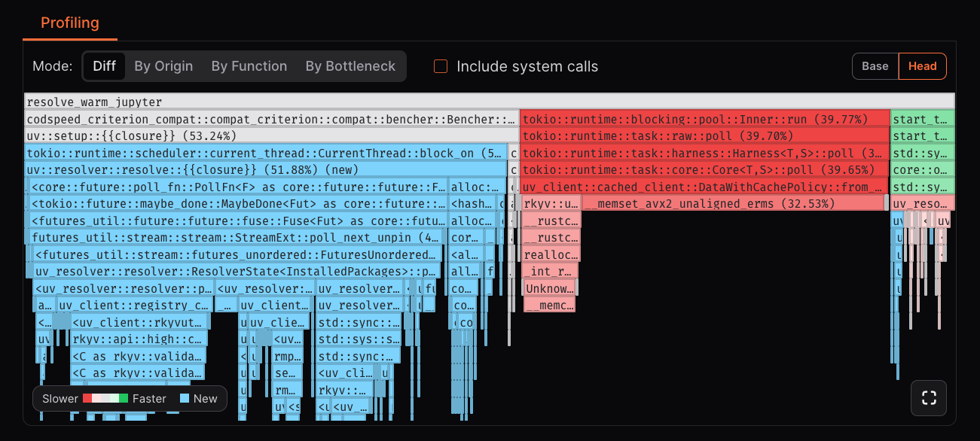Image resolution: width=980 pixels, height=441 pixels.
Task: Select the tokio MaybeDone<Fut> frame
Action: [237, 203]
